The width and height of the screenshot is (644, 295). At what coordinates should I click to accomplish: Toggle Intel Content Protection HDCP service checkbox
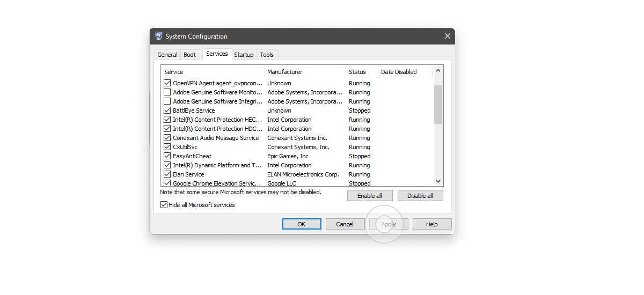click(167, 129)
